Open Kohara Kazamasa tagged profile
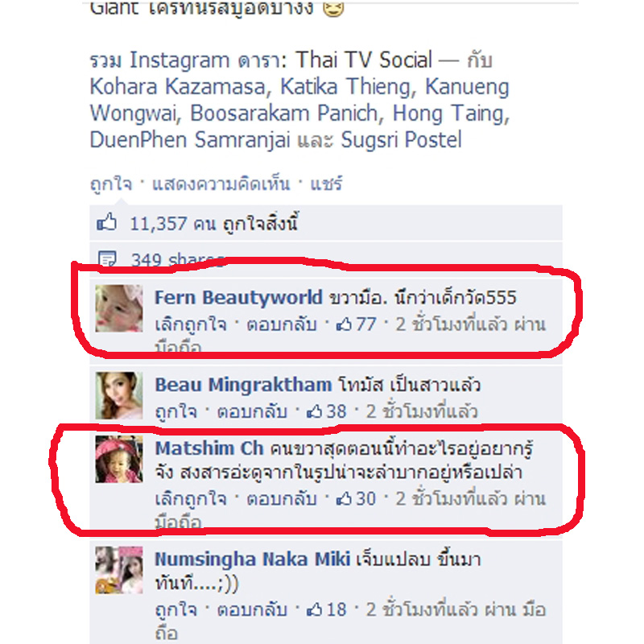The height and width of the screenshot is (644, 644). (x=177, y=87)
